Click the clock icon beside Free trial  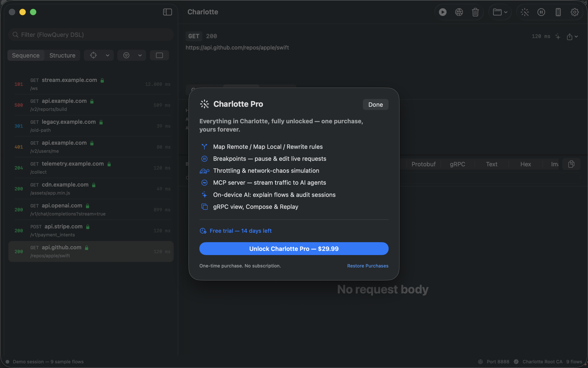(x=203, y=231)
